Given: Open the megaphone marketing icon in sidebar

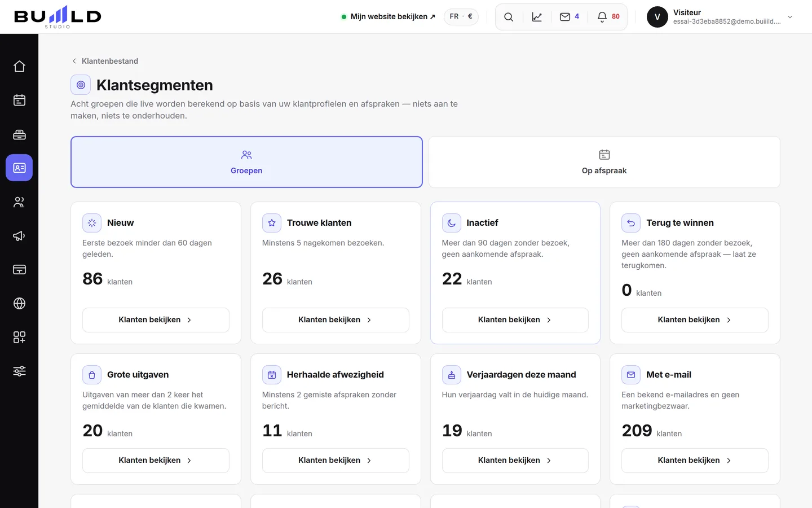Looking at the screenshot, I should pyautogui.click(x=19, y=236).
